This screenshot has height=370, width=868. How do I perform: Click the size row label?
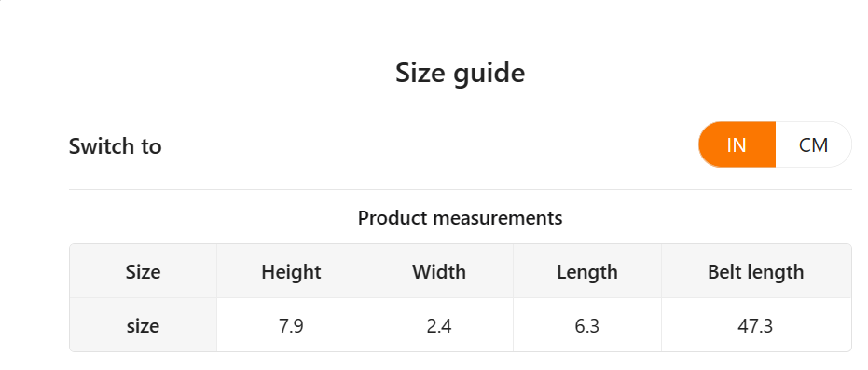tap(143, 326)
